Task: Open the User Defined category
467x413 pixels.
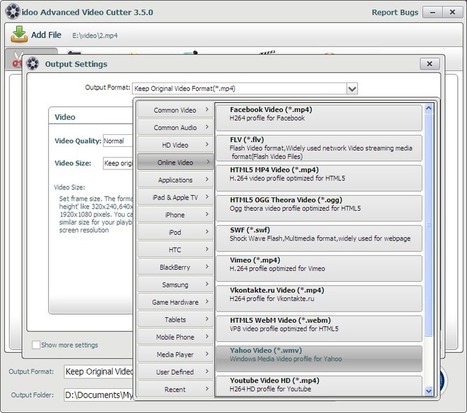Action: click(x=175, y=372)
